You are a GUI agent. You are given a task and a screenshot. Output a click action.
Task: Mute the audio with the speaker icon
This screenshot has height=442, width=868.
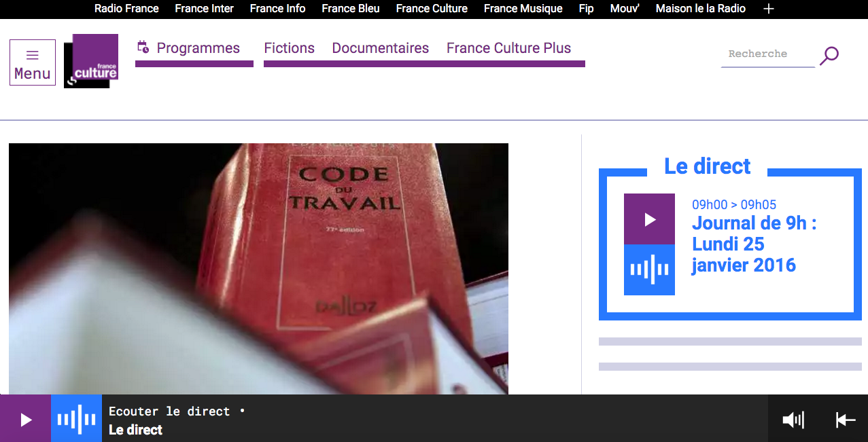793,420
